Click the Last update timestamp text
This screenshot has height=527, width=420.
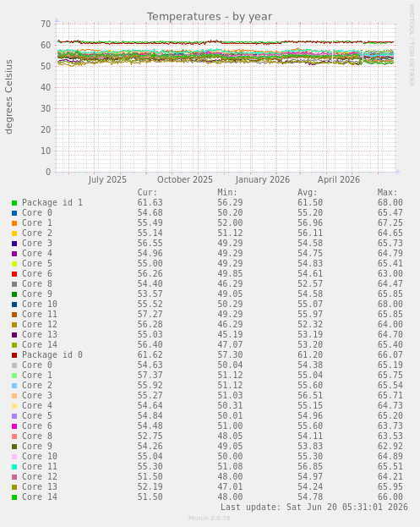pos(314,507)
